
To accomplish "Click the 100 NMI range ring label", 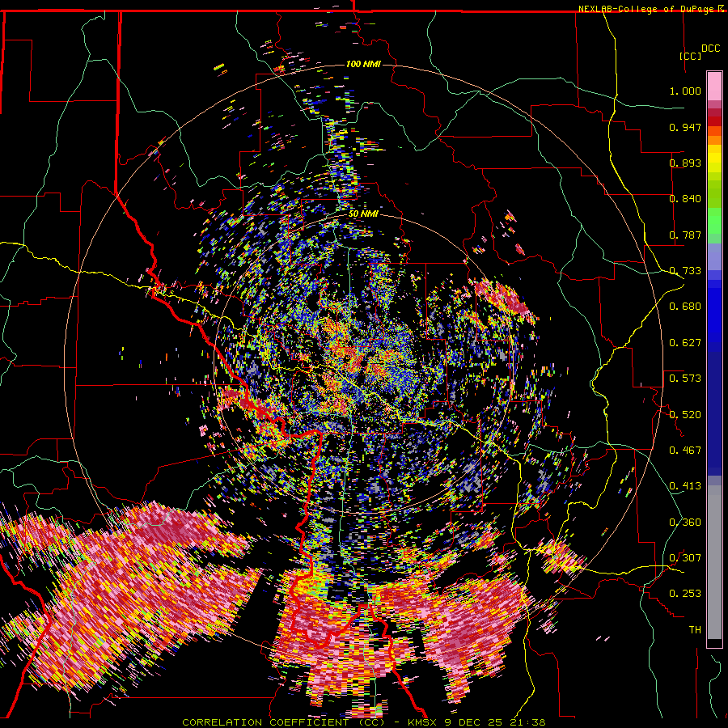I will tap(363, 64).
